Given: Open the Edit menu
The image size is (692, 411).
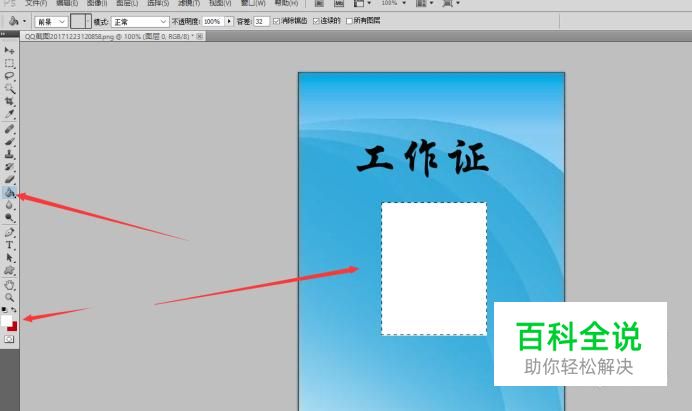Looking at the screenshot, I should tap(67, 3).
